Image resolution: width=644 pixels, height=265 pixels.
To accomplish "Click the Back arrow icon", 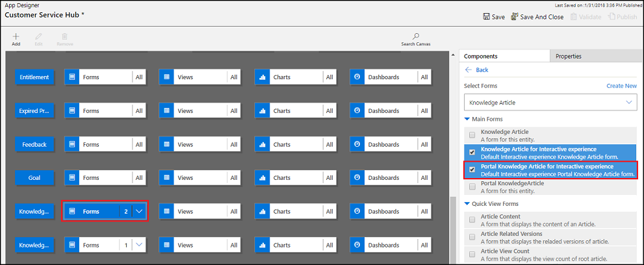I will (468, 69).
